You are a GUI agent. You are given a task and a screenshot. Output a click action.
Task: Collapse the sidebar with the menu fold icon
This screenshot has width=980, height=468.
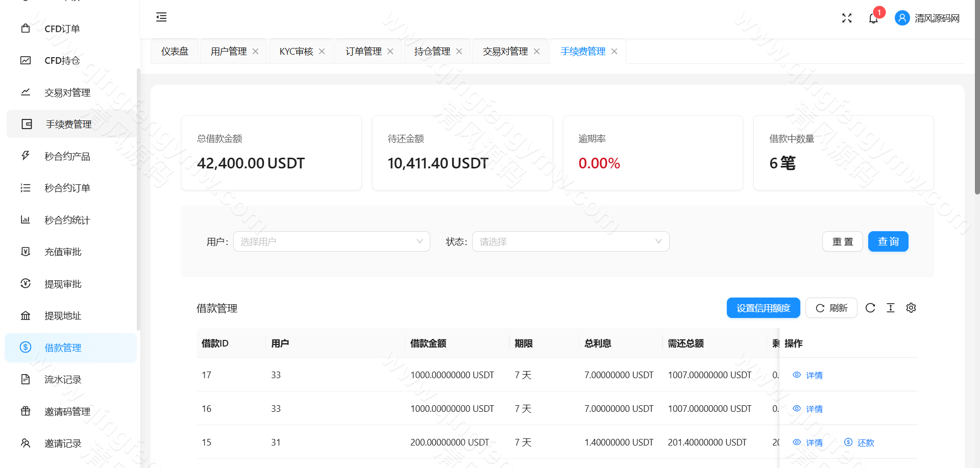tap(161, 17)
